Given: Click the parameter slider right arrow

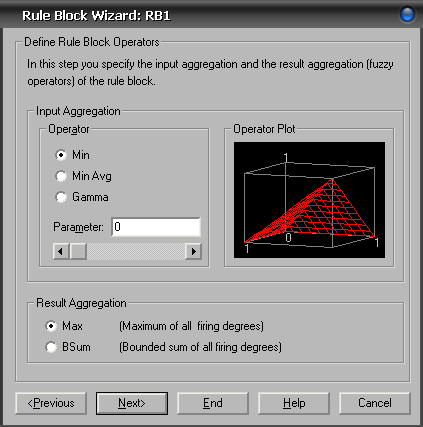Looking at the screenshot, I should click(x=193, y=251).
